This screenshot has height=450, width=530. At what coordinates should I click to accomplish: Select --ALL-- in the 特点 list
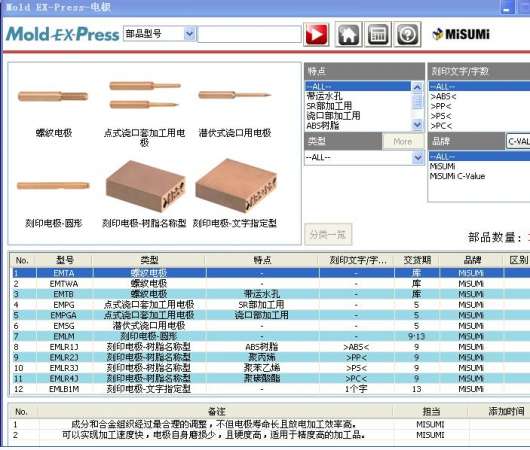pyautogui.click(x=358, y=87)
